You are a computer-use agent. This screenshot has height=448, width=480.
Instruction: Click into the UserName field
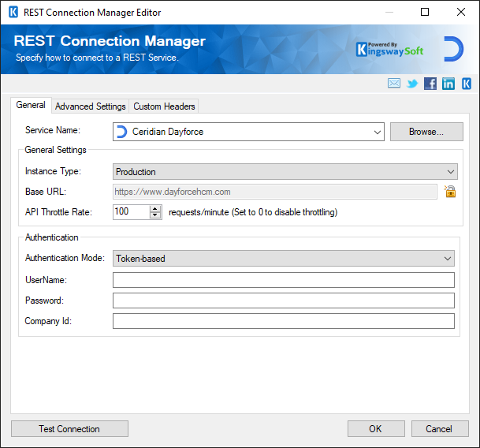[x=284, y=280]
